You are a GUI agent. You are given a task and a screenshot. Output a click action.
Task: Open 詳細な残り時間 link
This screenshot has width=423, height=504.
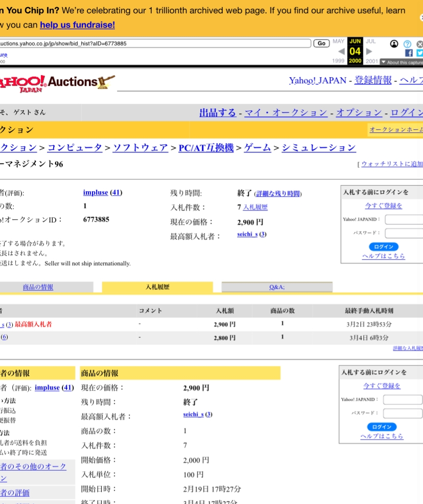(x=278, y=194)
